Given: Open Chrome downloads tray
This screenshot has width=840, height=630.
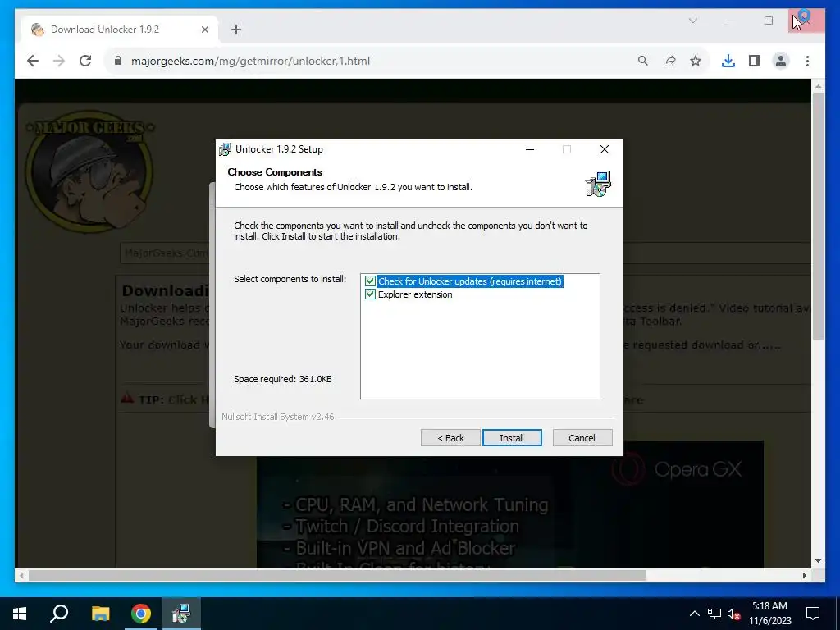Looking at the screenshot, I should tap(728, 61).
